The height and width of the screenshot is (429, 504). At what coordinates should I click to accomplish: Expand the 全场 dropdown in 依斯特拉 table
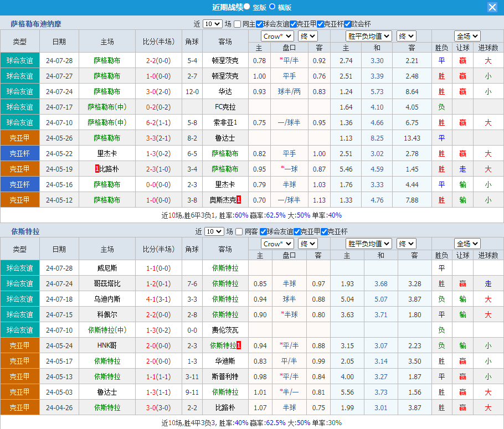point(467,244)
